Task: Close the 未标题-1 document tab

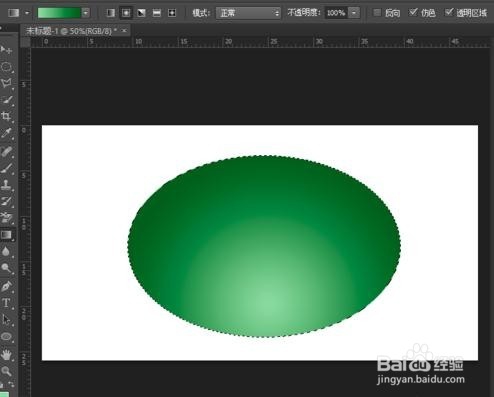Action: pos(124,31)
